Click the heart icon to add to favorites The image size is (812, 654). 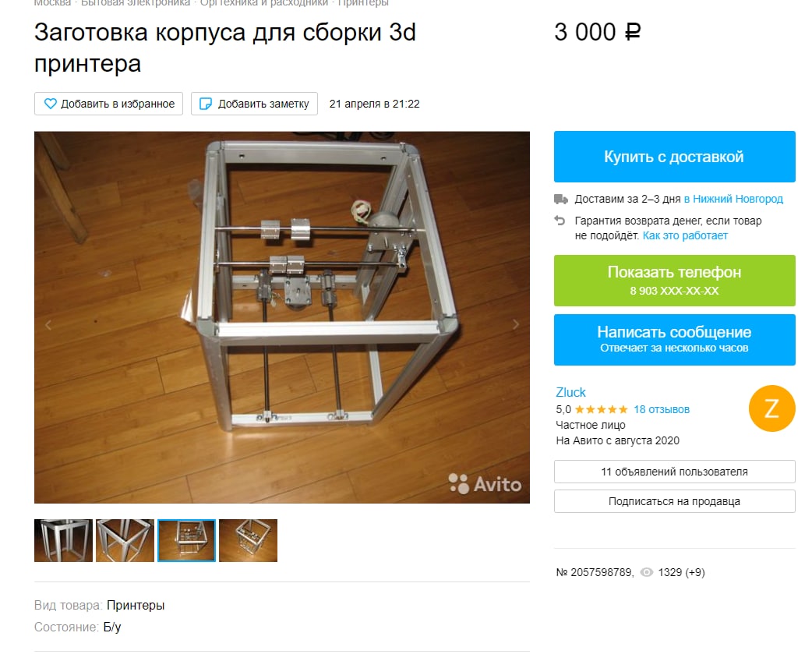pyautogui.click(x=50, y=104)
